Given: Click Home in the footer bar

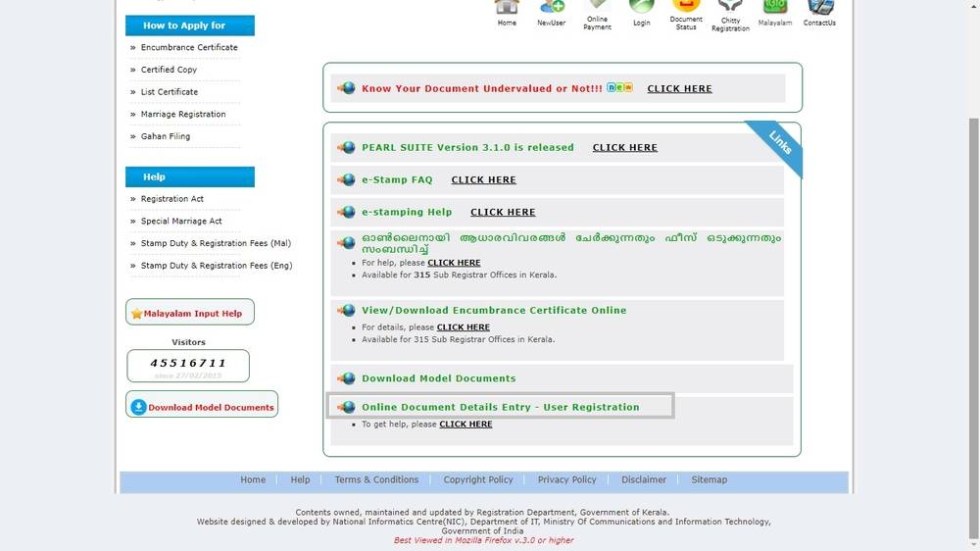Looking at the screenshot, I should [x=253, y=479].
